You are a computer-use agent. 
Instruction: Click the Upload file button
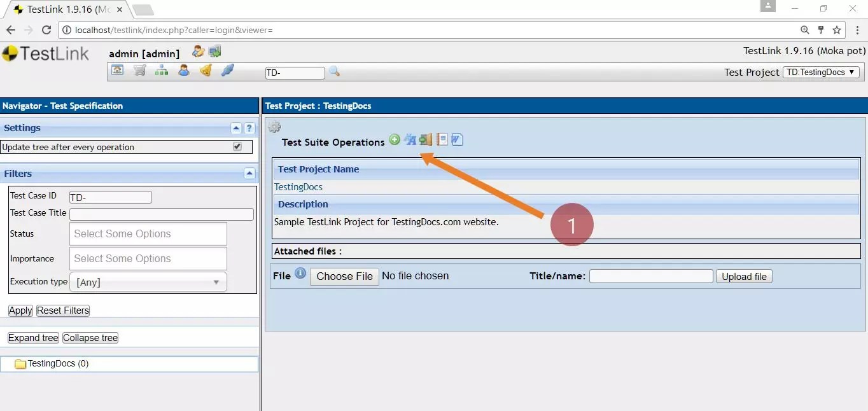pos(744,277)
